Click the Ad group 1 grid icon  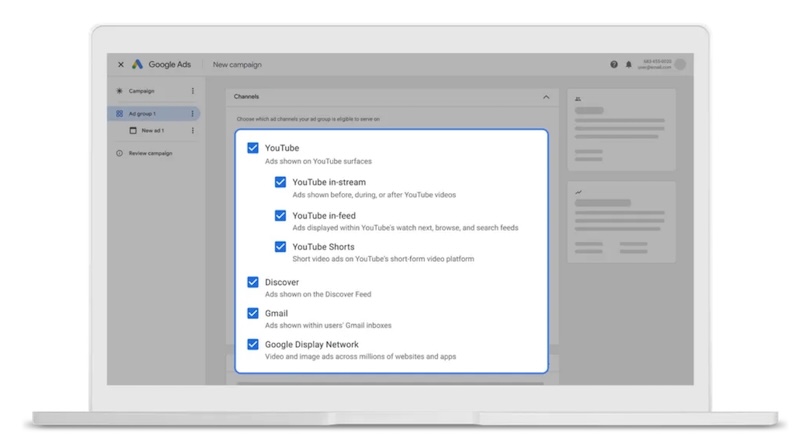pyautogui.click(x=119, y=113)
